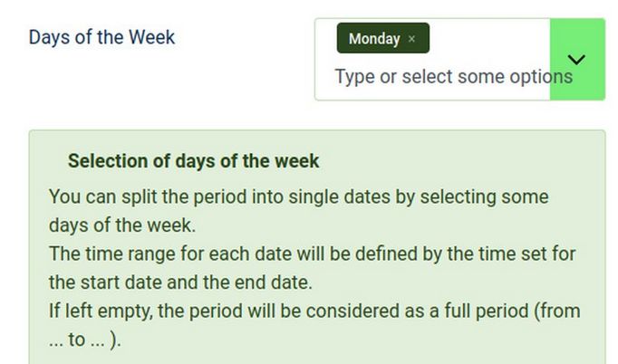Click the '... to ... ).' text line
Viewport: 618px width, 364px height.
click(84, 340)
